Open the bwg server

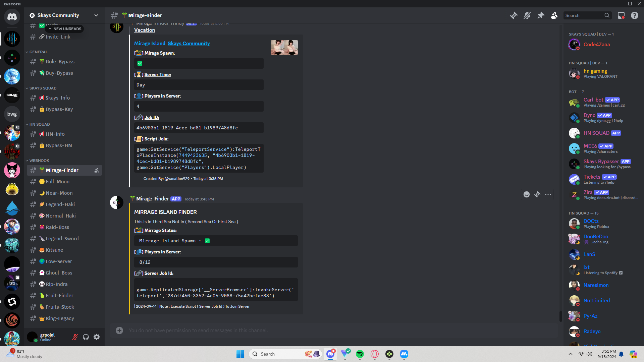pos(12,114)
